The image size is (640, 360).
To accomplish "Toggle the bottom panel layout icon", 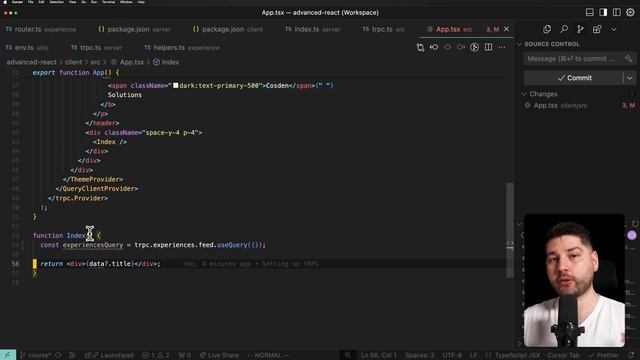I will tap(589, 12).
